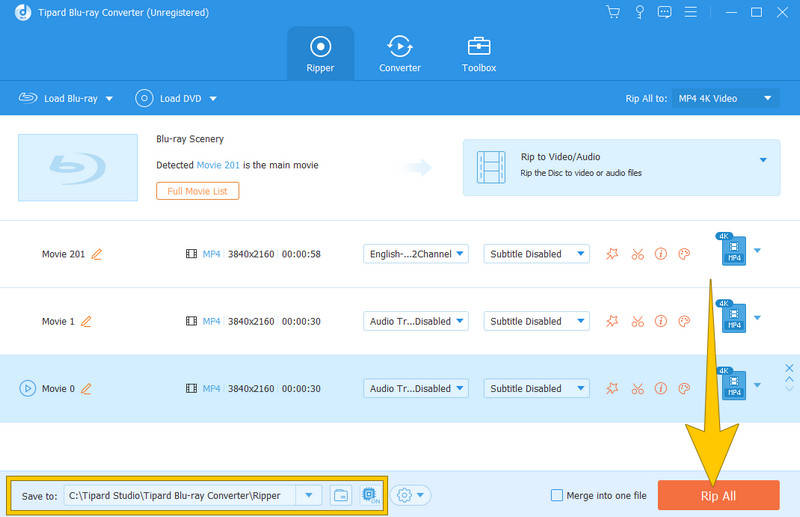Click the edit effects star icon for Movie 201
The image size is (800, 517).
(612, 254)
